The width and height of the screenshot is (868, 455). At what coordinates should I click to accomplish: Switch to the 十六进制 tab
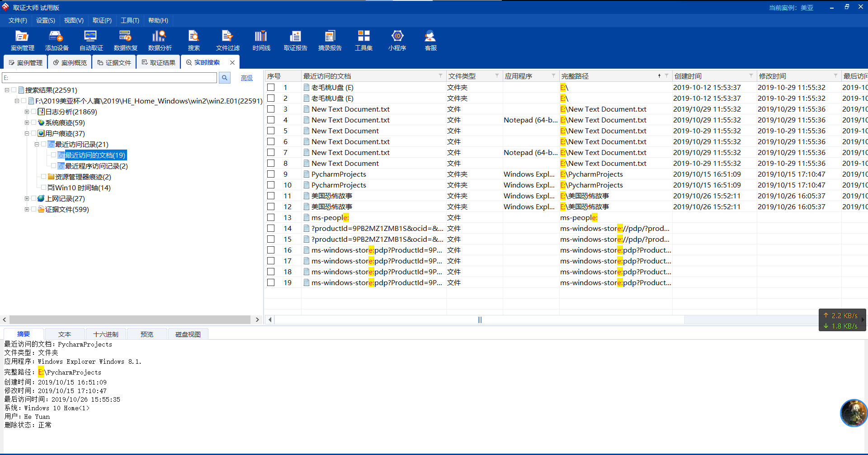tap(105, 334)
